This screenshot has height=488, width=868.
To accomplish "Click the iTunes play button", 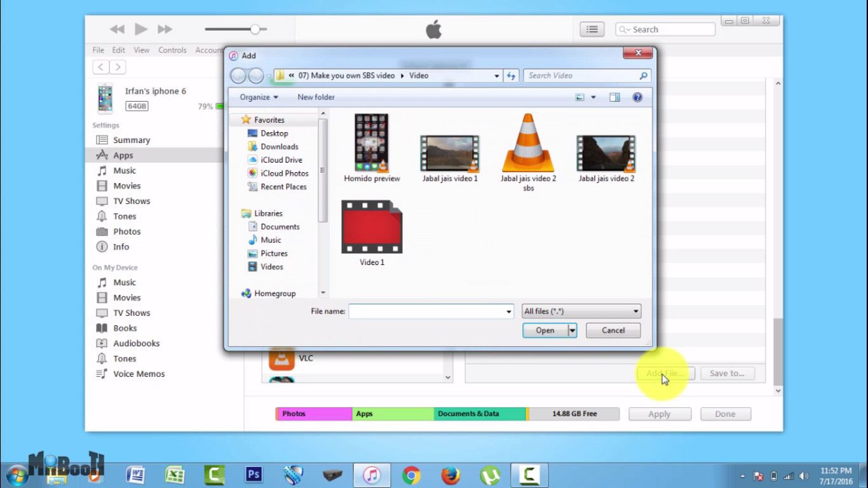I will (x=141, y=29).
